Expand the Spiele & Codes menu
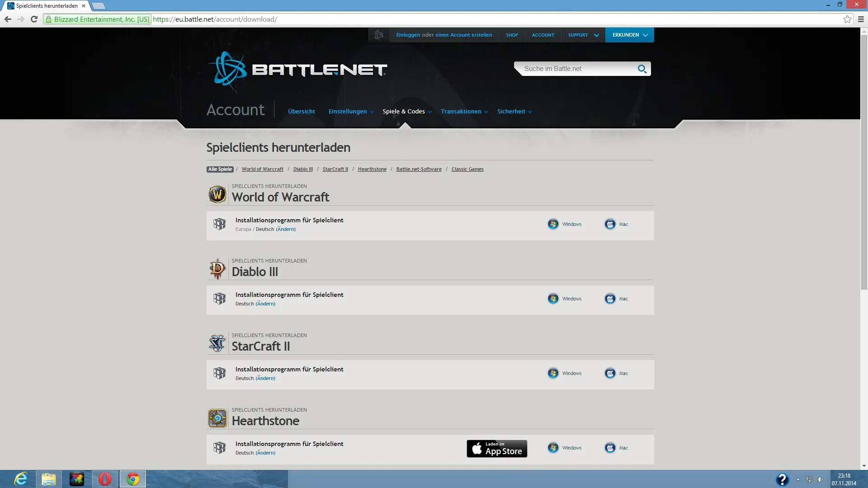 click(407, 111)
